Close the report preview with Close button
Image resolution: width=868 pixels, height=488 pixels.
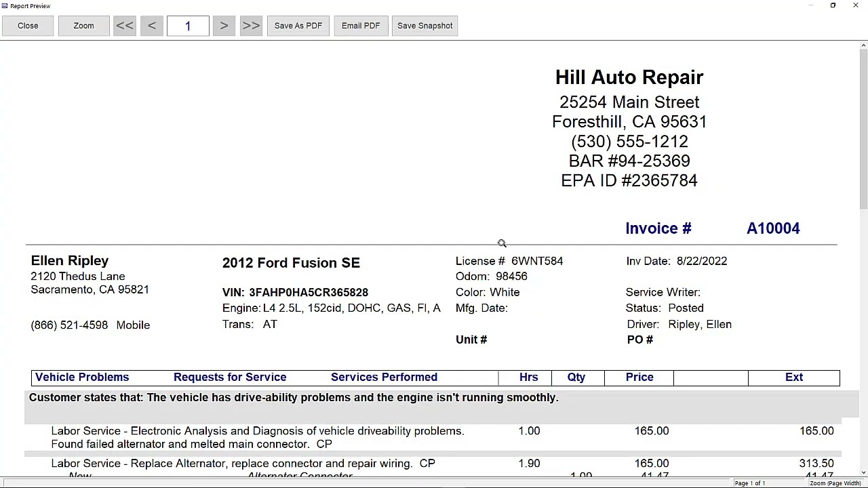[x=28, y=26]
